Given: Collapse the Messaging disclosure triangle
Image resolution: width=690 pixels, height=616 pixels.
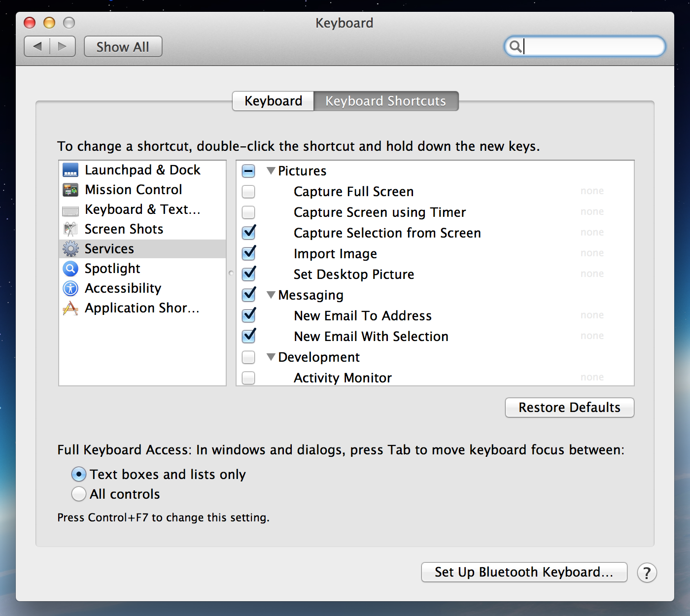Looking at the screenshot, I should [x=271, y=295].
